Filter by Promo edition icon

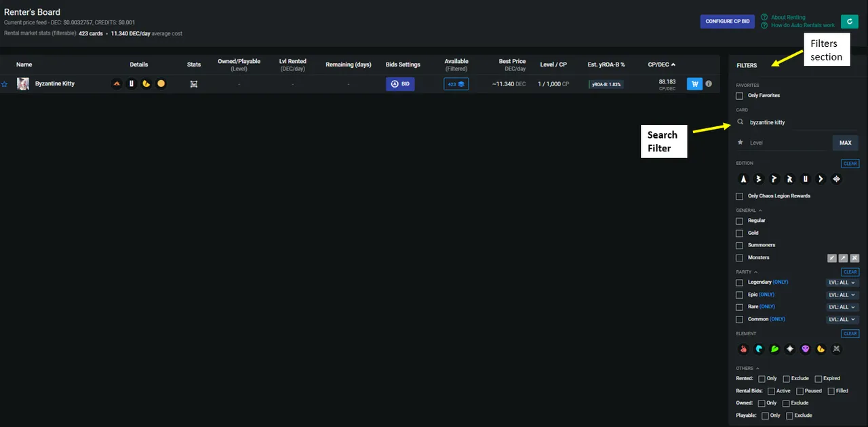click(x=774, y=179)
